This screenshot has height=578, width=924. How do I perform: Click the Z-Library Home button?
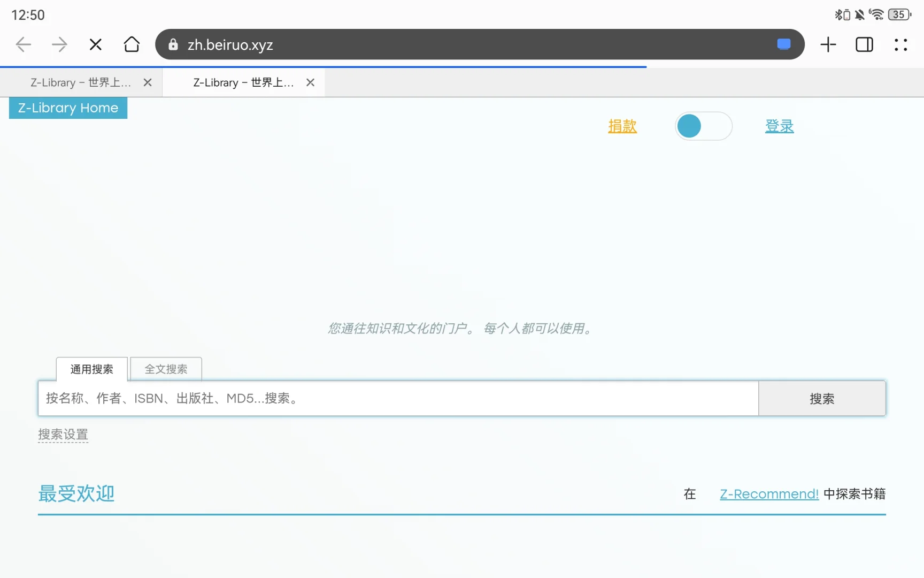(x=68, y=108)
